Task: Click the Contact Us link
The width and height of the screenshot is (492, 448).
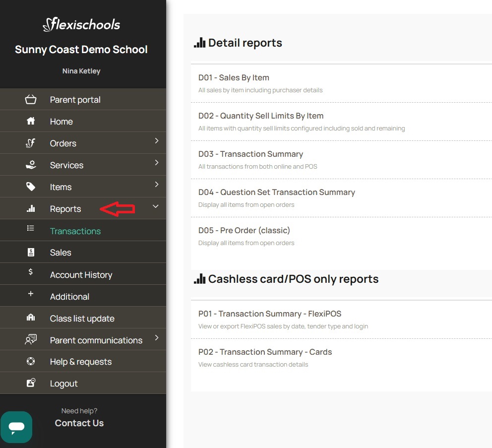Action: click(79, 423)
